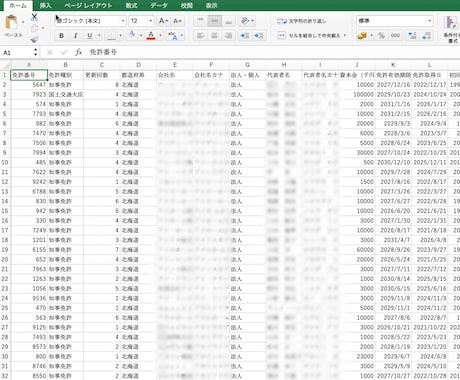Switch to the 挿入 tab
Screen dimensions: 460x380
click(x=45, y=5)
